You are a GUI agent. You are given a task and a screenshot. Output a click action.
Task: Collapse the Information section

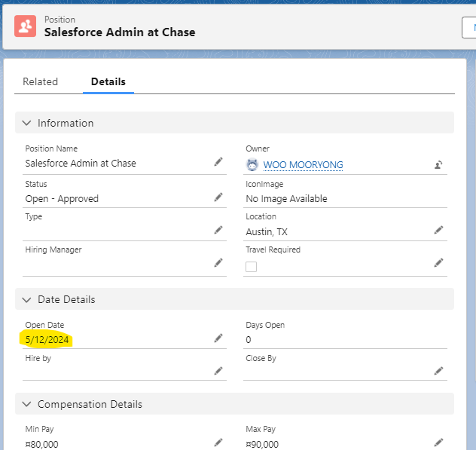(27, 123)
